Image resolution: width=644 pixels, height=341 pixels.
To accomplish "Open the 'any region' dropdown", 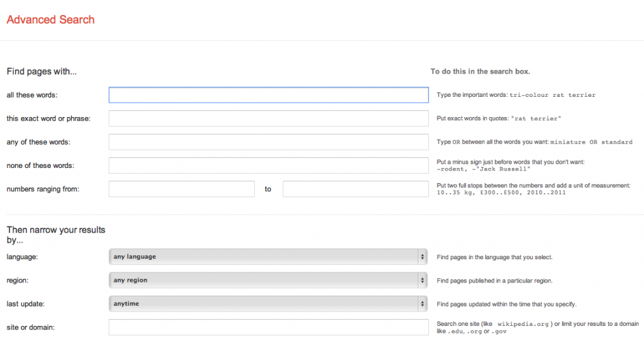I will pyautogui.click(x=268, y=280).
